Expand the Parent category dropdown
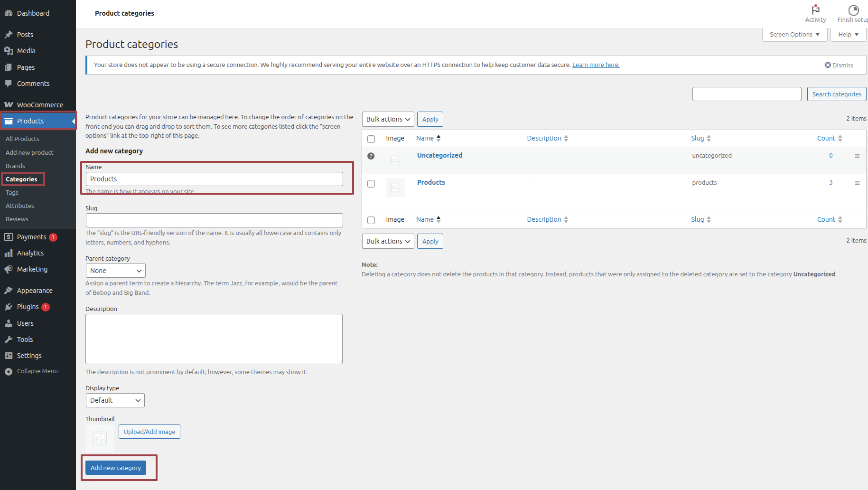868x490 pixels. (x=115, y=271)
